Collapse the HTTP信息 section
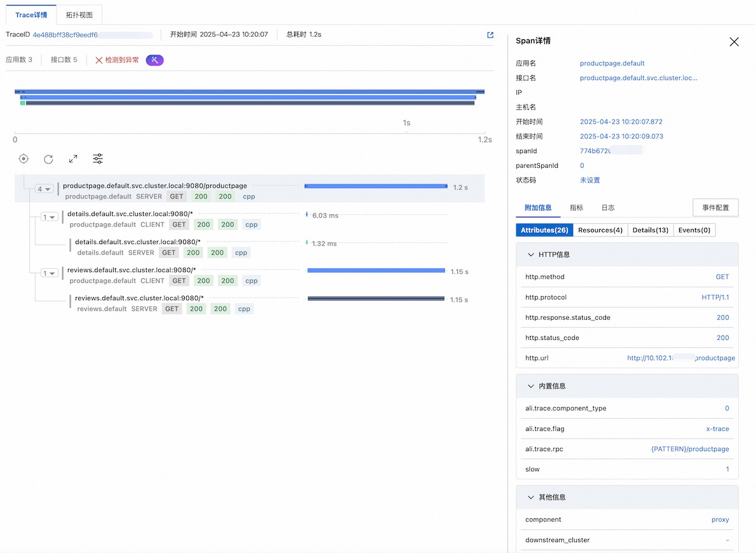Screen dimensions: 756x553 click(531, 255)
